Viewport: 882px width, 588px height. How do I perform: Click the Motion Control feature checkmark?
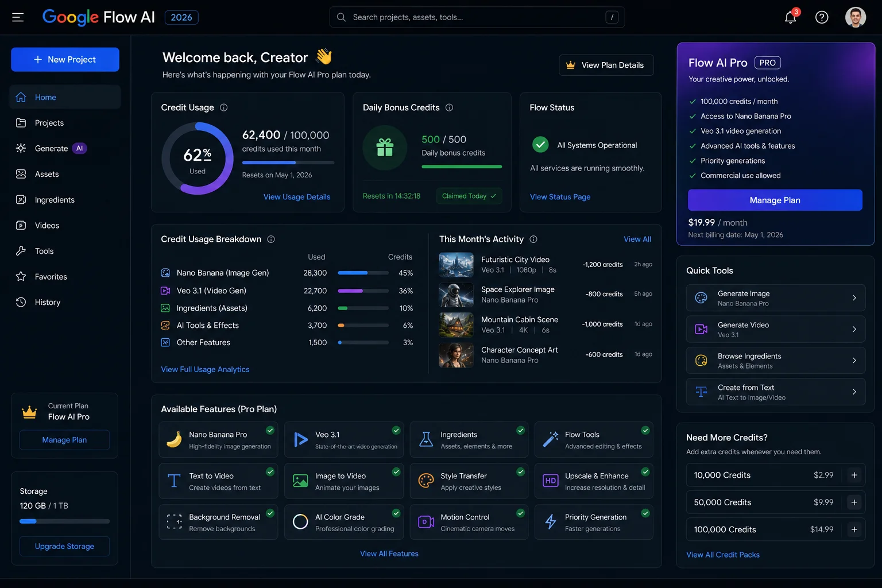[x=520, y=513]
